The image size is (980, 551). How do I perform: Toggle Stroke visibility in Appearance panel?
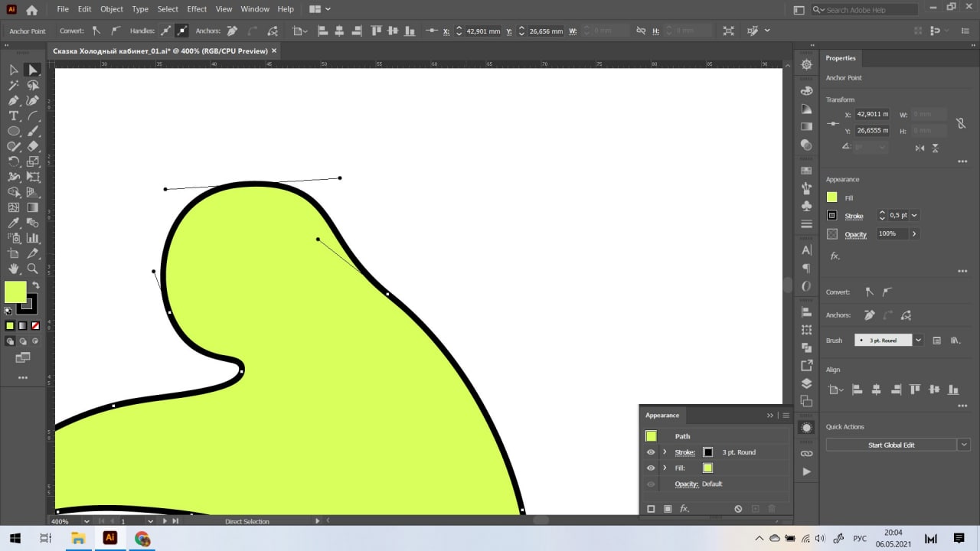651,452
